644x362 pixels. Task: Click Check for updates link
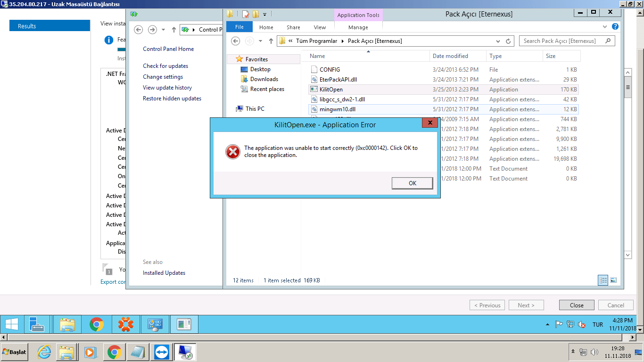(165, 66)
